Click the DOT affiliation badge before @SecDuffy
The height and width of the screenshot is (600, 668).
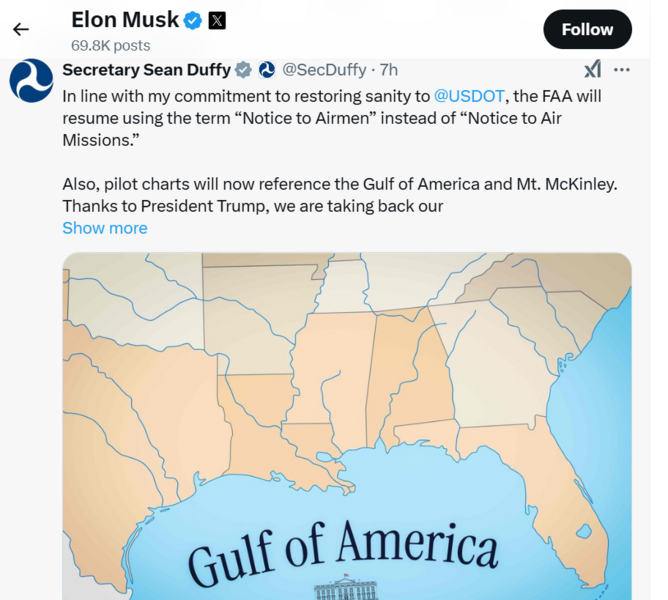tap(266, 70)
